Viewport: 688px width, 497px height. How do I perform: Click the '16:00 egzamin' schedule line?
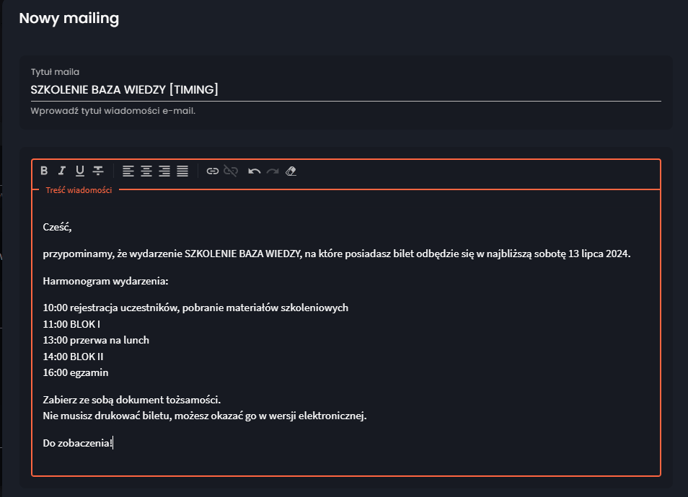[75, 373]
